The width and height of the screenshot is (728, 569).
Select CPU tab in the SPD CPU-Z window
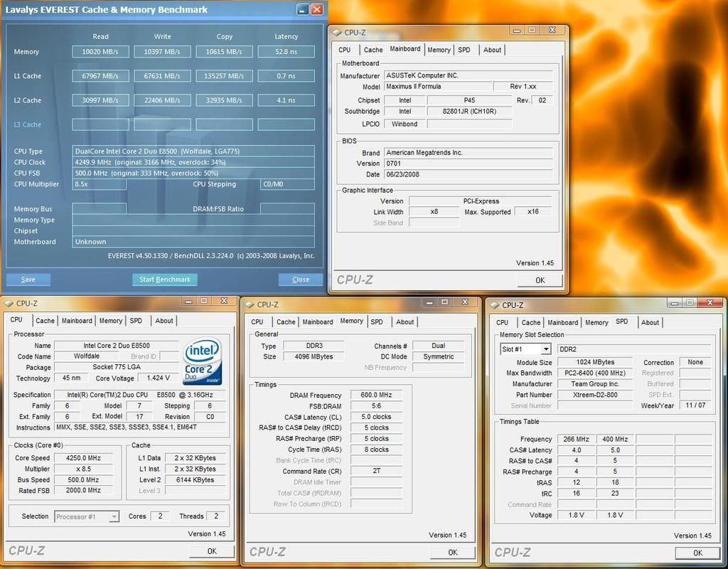click(x=502, y=322)
